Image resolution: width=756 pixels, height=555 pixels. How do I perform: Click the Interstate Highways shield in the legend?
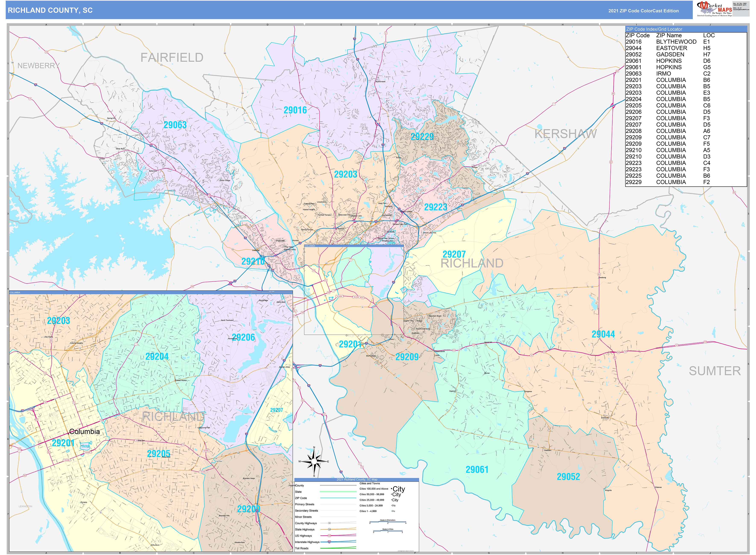[x=329, y=542]
